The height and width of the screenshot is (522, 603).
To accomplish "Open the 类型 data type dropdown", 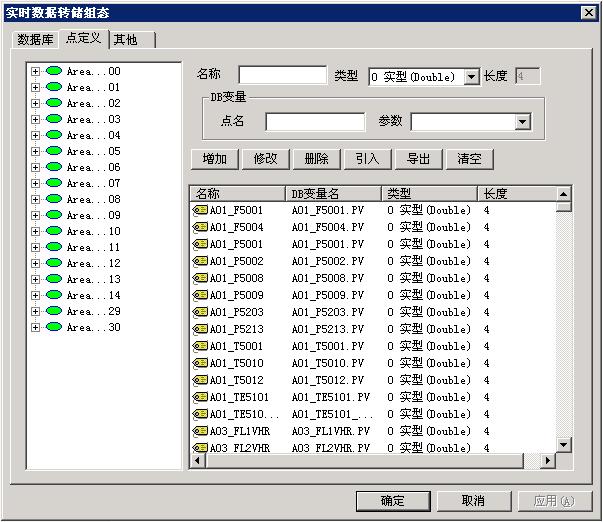I will 472,77.
